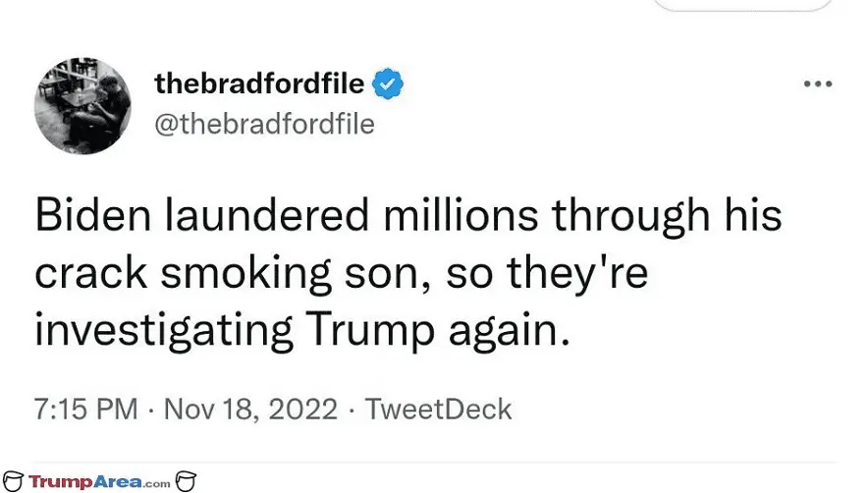Click the 7:15 PM timestamp

(86, 409)
